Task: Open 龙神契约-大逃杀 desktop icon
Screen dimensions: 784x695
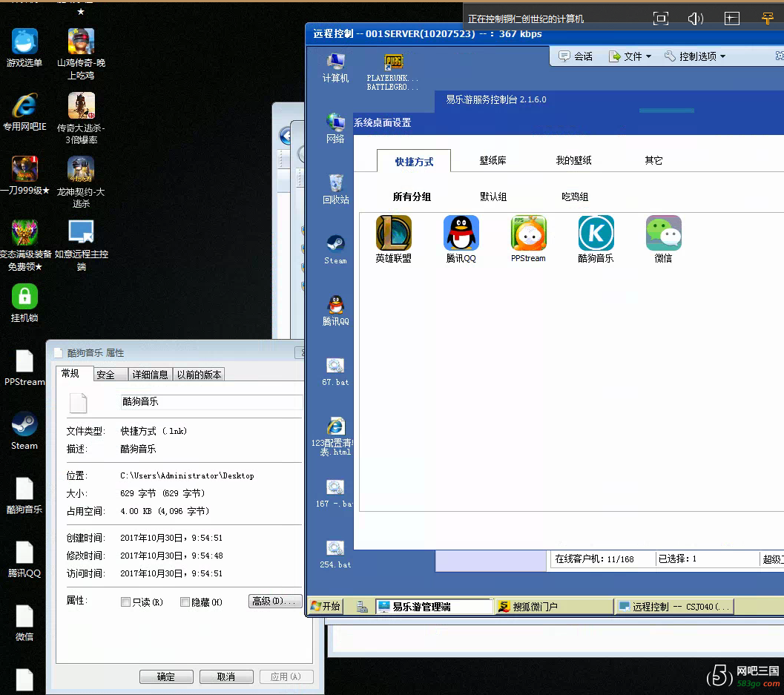Action: pyautogui.click(x=81, y=182)
